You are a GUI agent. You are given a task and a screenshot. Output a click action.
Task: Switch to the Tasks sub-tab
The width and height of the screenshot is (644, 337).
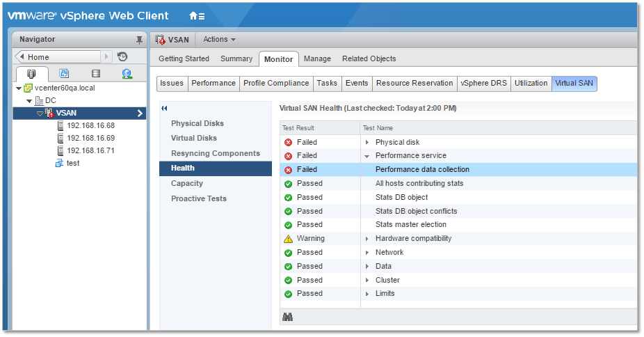(x=327, y=84)
